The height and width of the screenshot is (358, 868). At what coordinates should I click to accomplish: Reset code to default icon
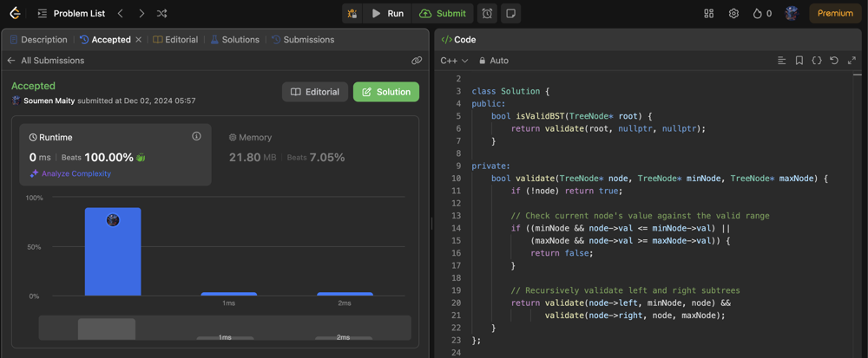(x=834, y=61)
